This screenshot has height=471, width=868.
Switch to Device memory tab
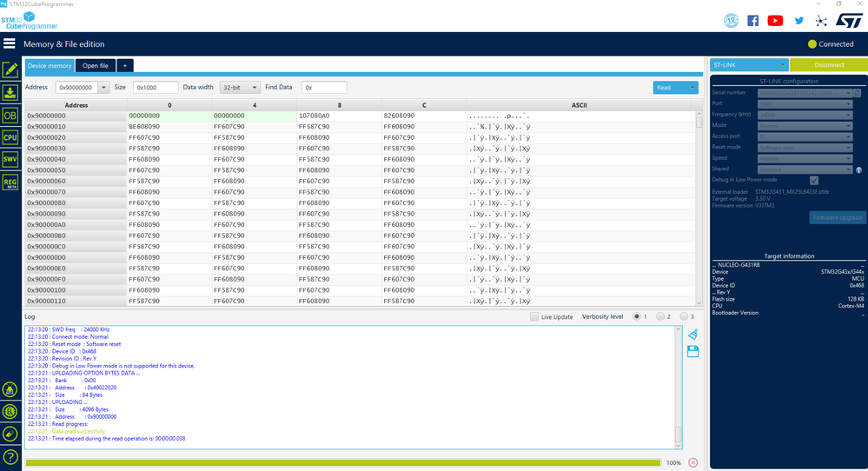(x=50, y=65)
